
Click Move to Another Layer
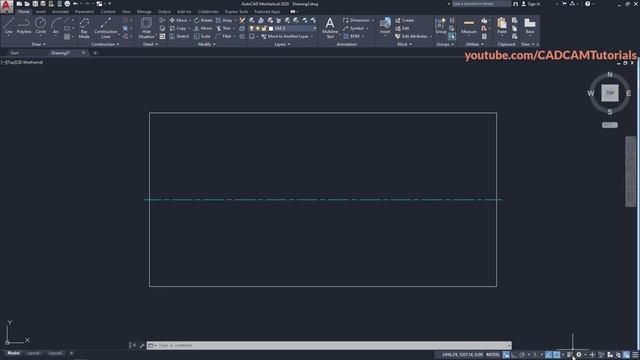coord(284,36)
